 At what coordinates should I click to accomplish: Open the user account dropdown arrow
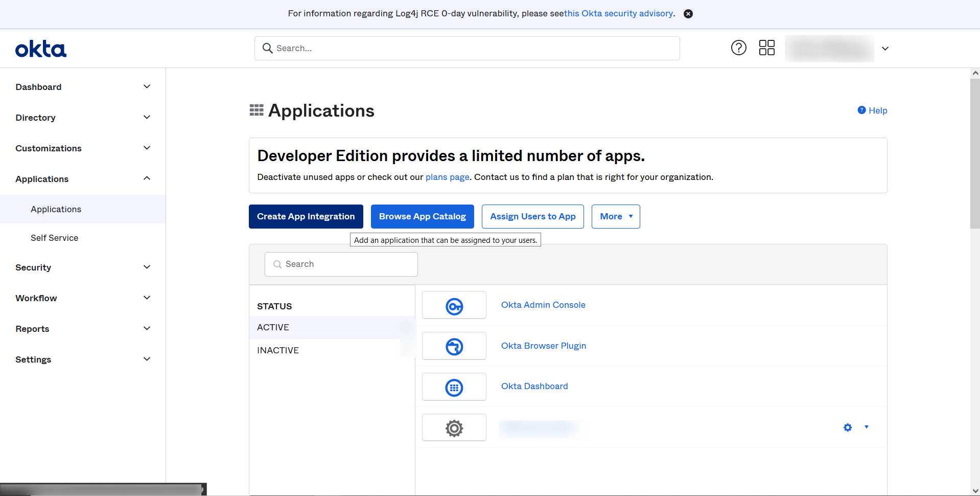pos(885,49)
